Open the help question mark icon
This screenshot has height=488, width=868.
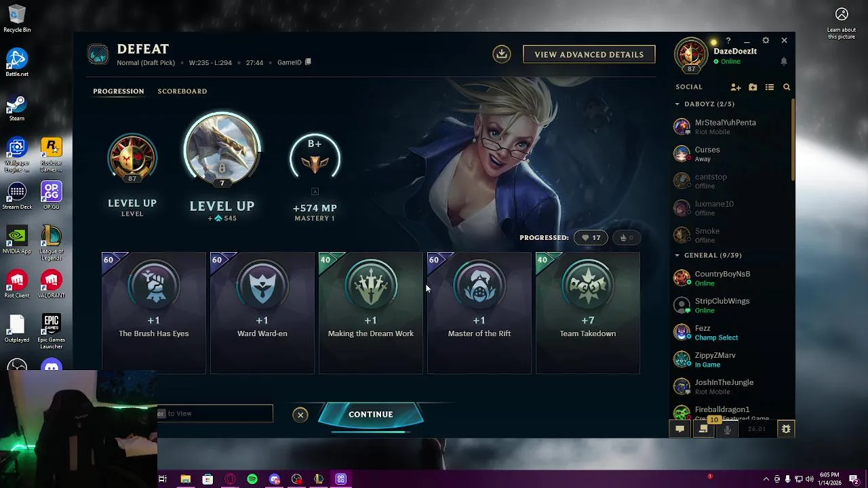coord(728,41)
